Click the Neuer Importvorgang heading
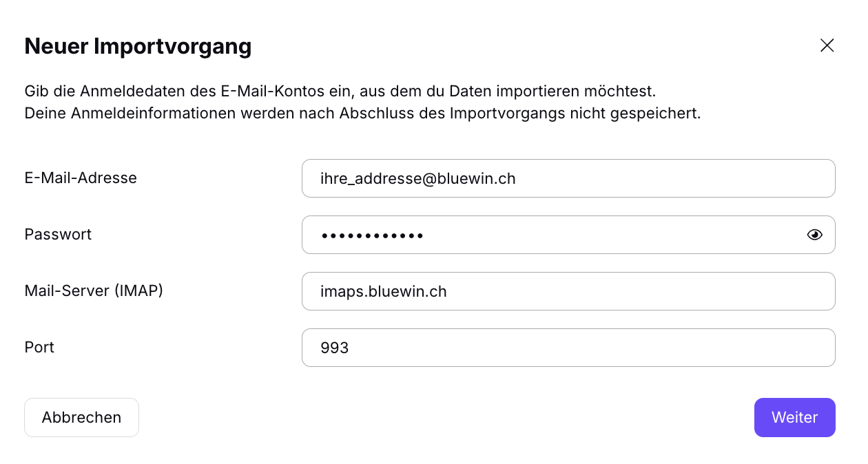The width and height of the screenshot is (868, 464). [x=138, y=46]
